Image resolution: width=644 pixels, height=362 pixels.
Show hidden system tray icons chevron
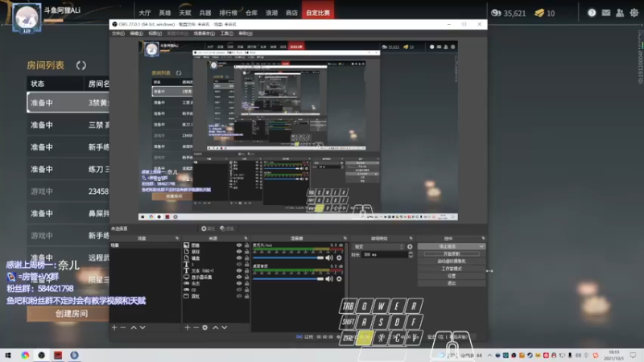[x=489, y=356]
